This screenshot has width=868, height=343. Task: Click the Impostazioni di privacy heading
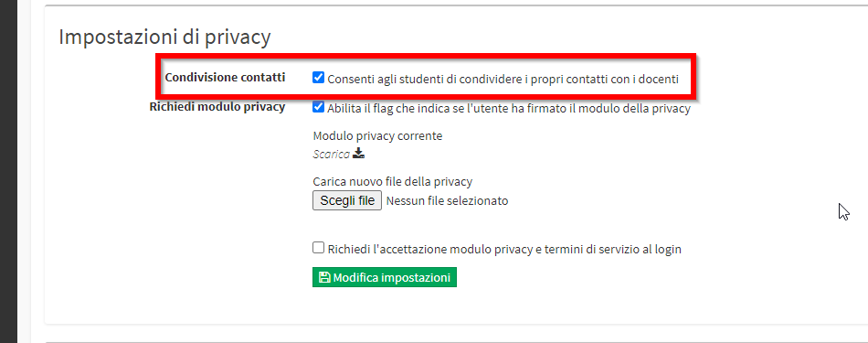[x=165, y=38]
